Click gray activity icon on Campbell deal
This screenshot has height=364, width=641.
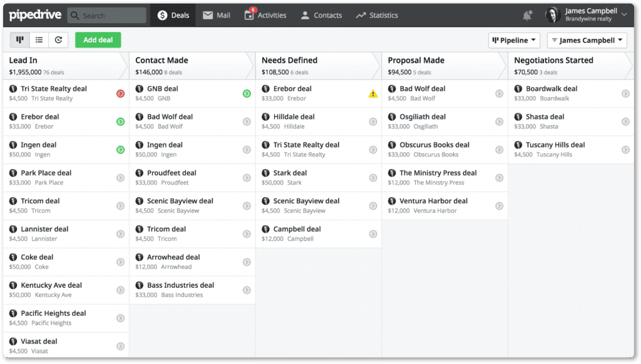point(373,234)
